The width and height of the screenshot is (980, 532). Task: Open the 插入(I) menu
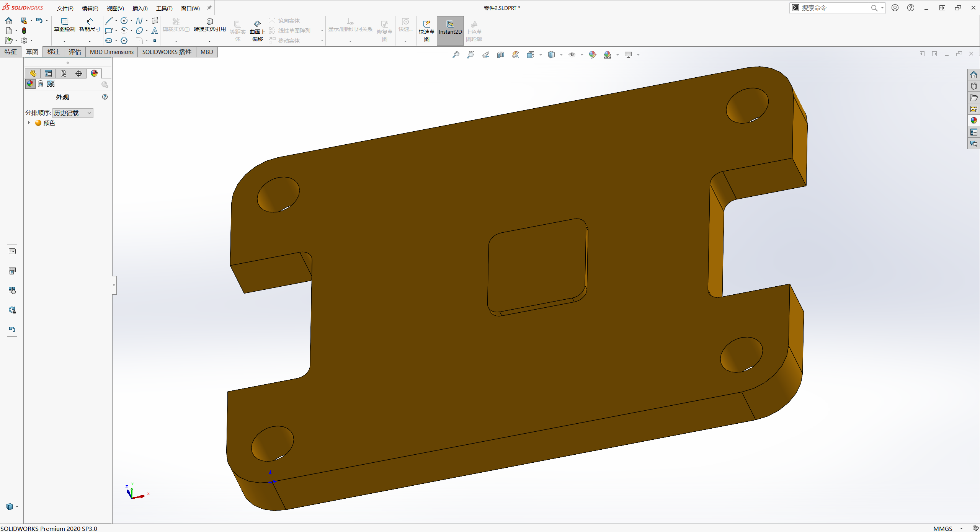click(140, 8)
